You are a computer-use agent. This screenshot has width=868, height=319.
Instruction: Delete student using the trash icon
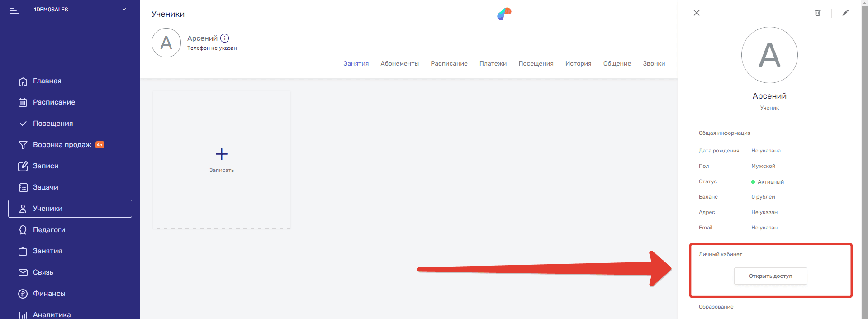817,13
